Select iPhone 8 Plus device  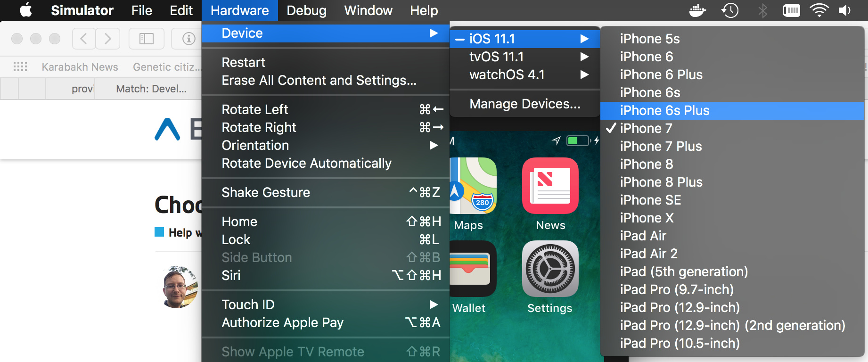732,182
